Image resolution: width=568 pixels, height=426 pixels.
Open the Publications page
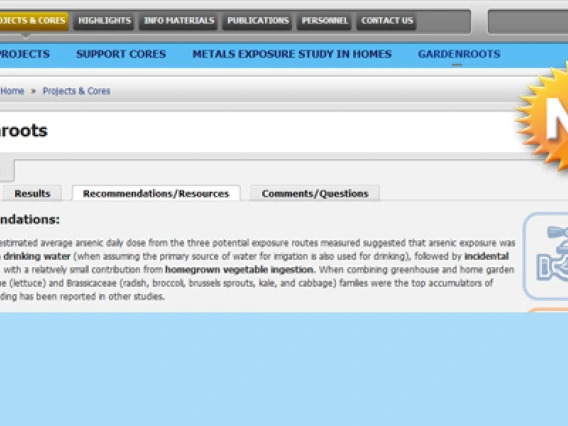(x=258, y=21)
